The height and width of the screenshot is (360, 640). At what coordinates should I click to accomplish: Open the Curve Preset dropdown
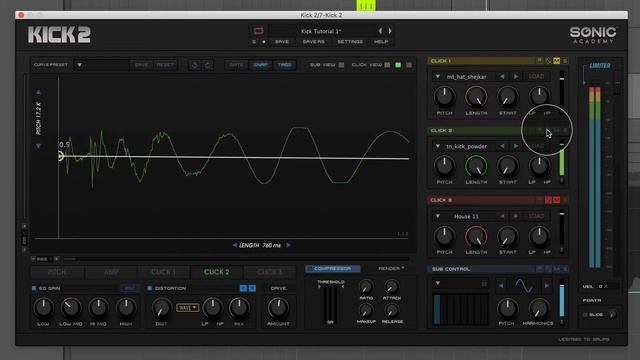tap(80, 65)
